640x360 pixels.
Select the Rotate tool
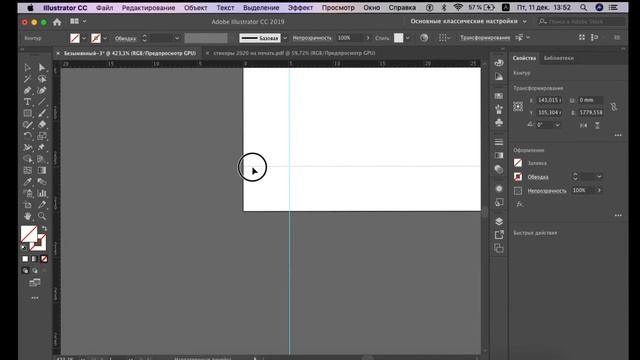click(27, 136)
